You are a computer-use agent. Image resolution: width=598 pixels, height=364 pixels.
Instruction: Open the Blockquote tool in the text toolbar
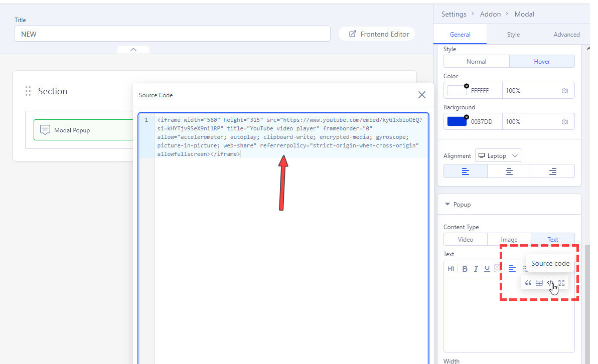click(x=528, y=283)
